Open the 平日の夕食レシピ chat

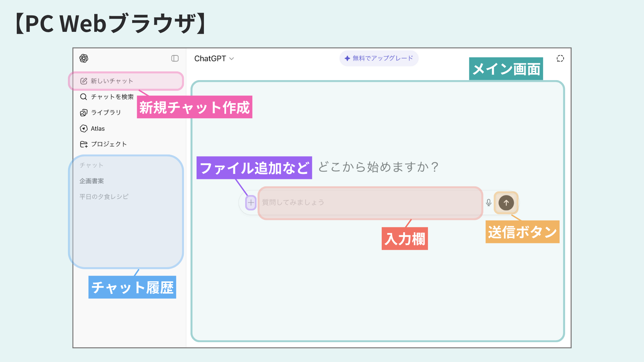104,197
